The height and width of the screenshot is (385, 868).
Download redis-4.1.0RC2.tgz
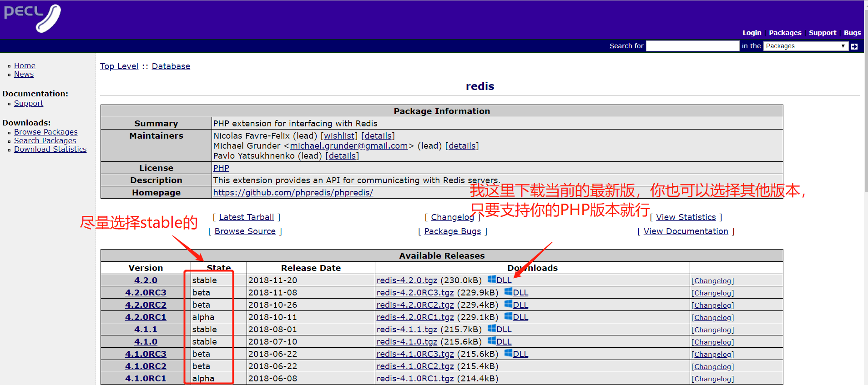(x=415, y=366)
